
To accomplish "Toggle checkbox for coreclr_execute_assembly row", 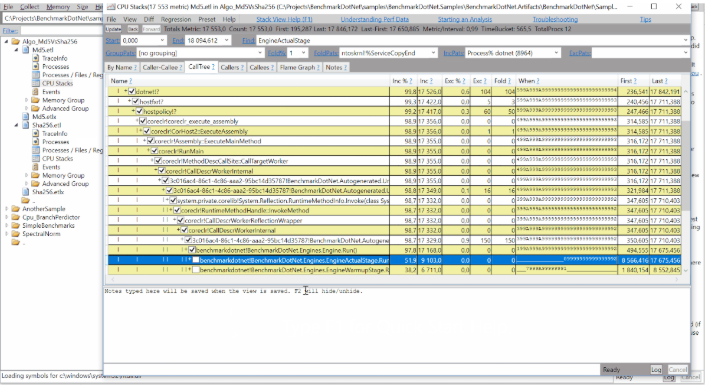I will tap(143, 121).
